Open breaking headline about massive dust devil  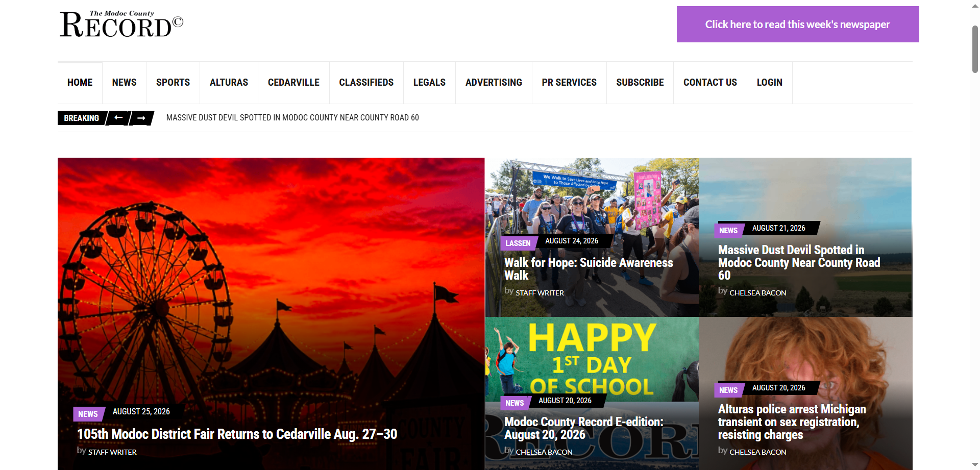point(292,118)
